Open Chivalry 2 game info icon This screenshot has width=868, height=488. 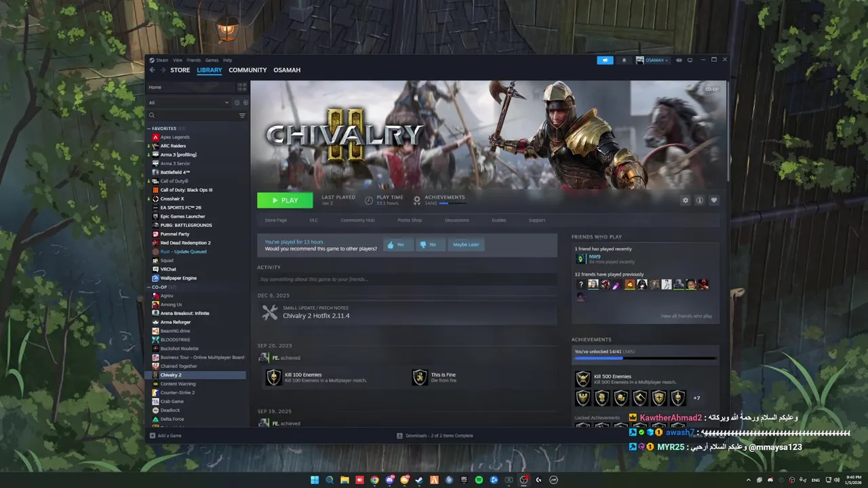click(699, 200)
